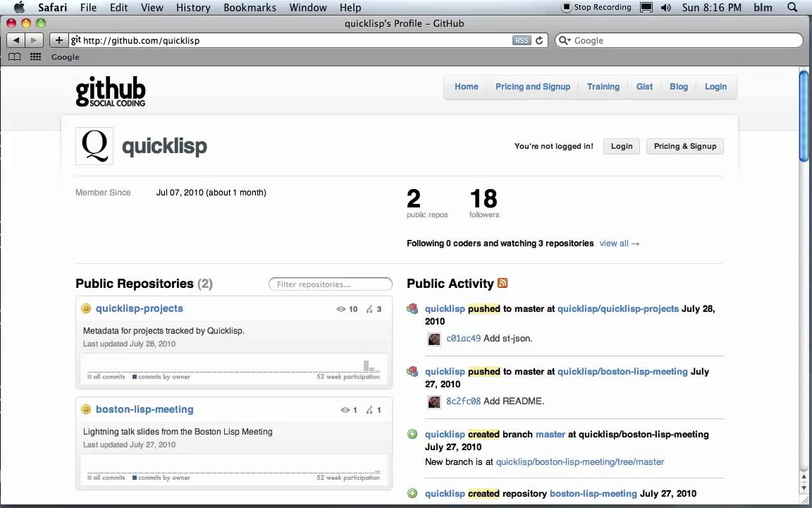Click the Pricing and Signup navigation tab
This screenshot has height=508, width=812.
533,87
